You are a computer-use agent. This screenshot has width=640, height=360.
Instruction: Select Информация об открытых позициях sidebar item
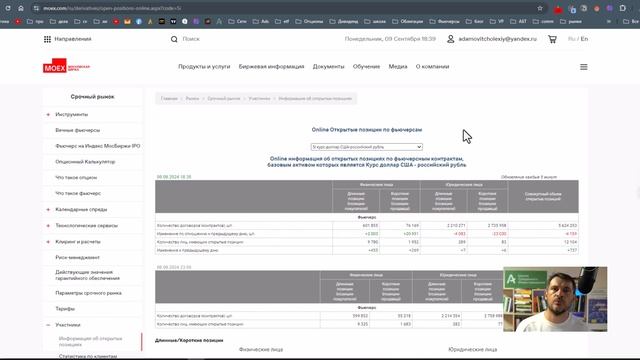91,342
